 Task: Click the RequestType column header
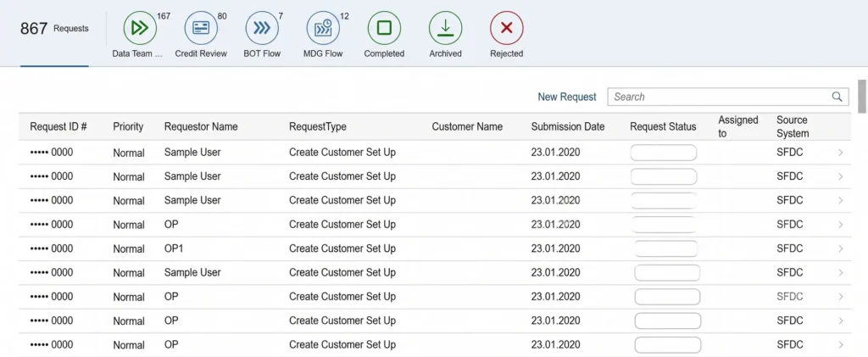pyautogui.click(x=318, y=126)
